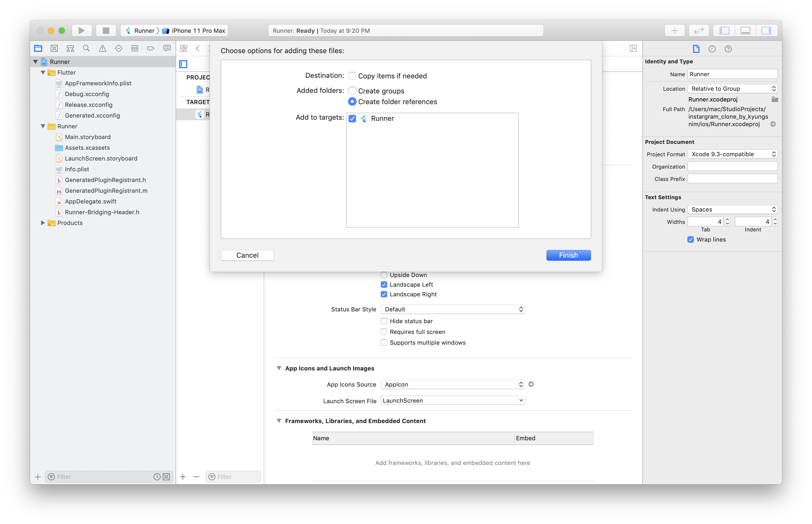Click the Cancel button
The image size is (812, 524).
coord(247,255)
